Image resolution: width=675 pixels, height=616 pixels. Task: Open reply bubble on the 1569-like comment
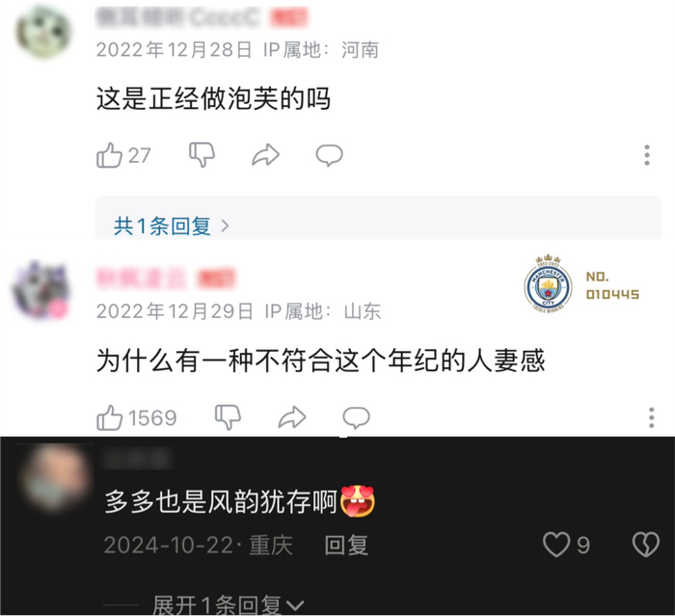pos(356,417)
